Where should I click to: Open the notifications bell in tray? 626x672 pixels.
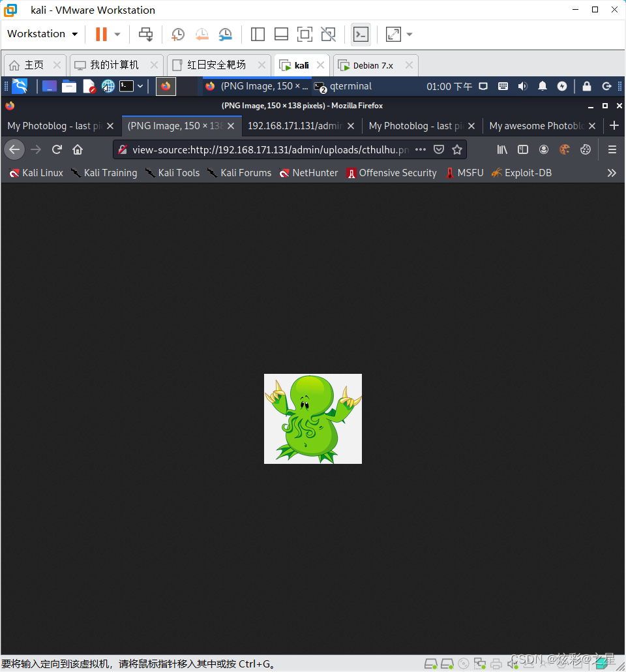tap(543, 86)
